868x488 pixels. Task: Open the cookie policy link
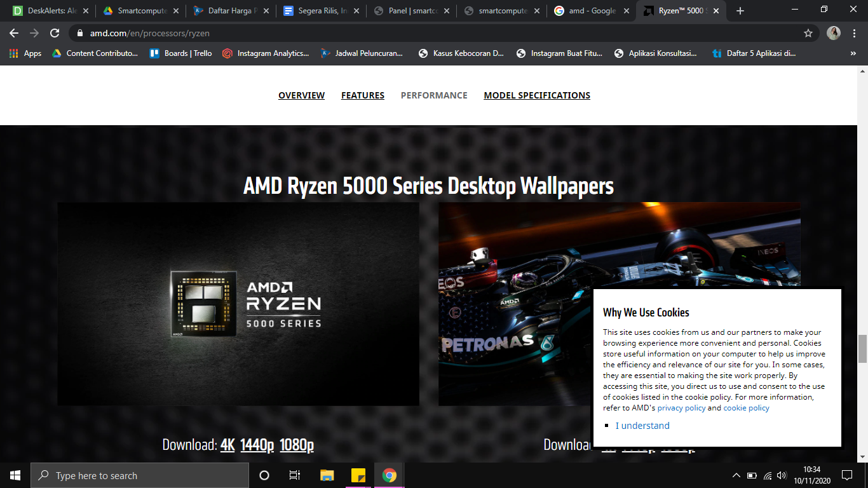[x=746, y=408]
